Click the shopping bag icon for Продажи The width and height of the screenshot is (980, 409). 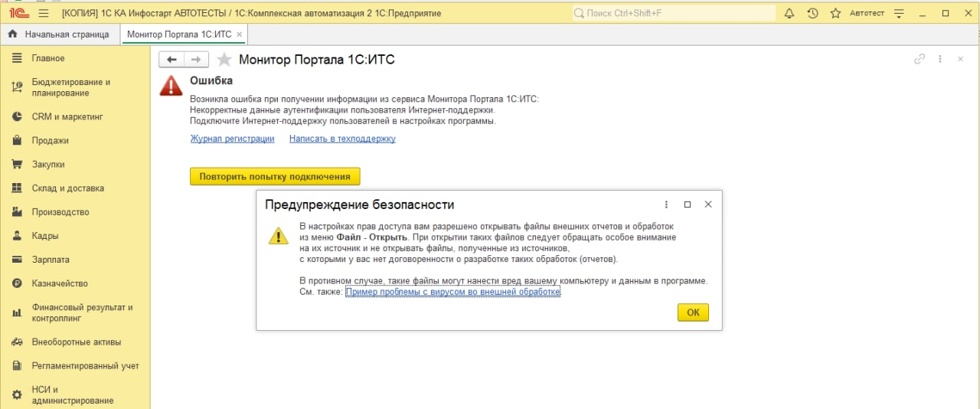pos(17,140)
